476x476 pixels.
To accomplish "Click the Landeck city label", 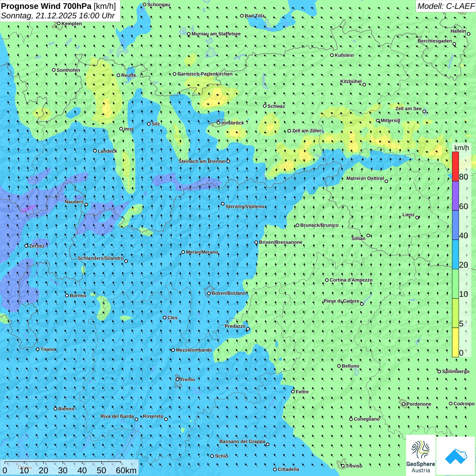I will [x=107, y=151].
